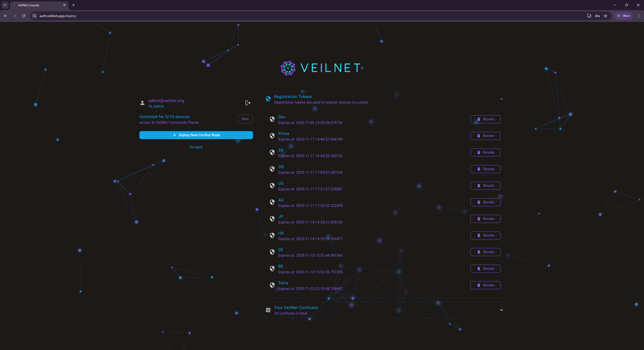Click the Max button near device limits
Viewport: 644px width, 350px height.
(x=245, y=119)
